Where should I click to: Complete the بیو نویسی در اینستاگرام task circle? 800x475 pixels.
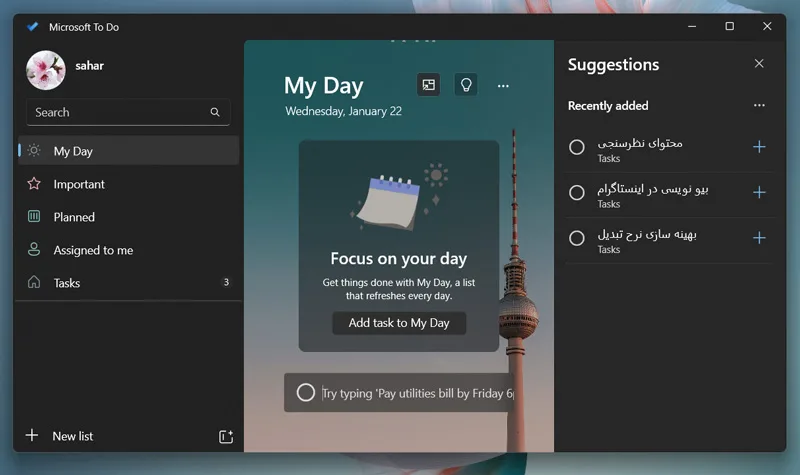577,192
